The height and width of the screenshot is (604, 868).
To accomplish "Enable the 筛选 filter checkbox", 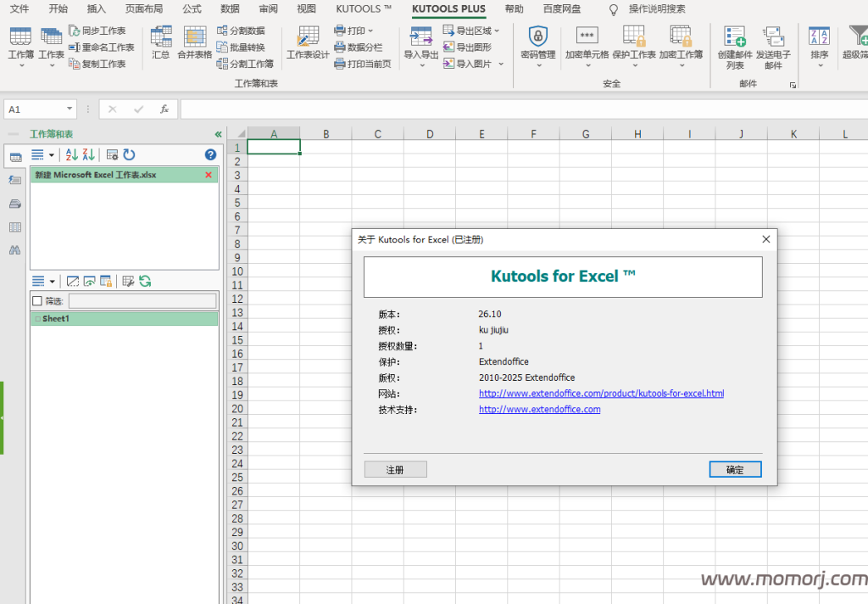I will [x=36, y=301].
